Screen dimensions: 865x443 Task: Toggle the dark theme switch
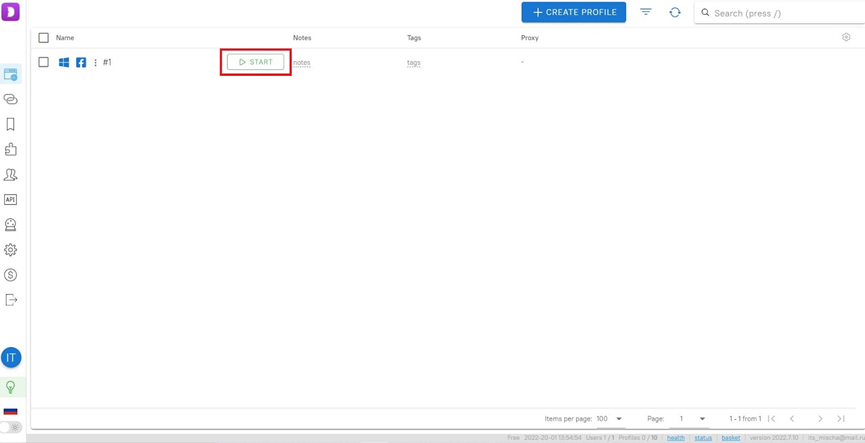coord(10,427)
